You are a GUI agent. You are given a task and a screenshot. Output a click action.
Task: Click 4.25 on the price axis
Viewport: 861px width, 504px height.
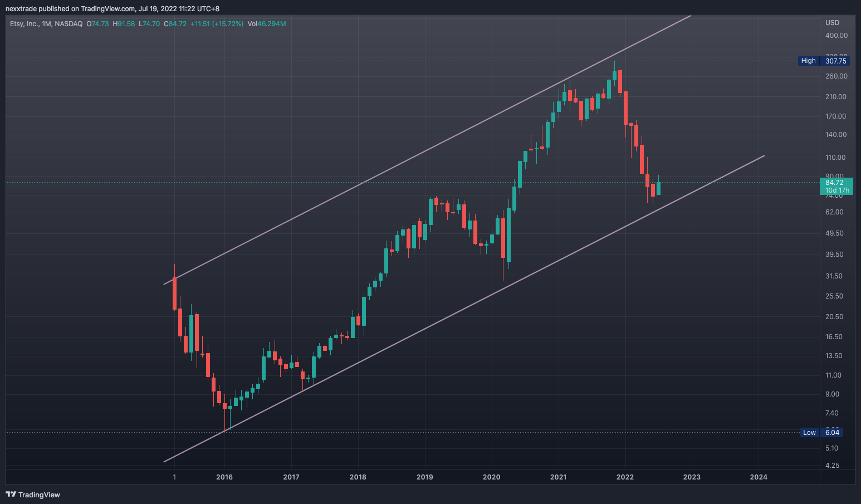click(832, 465)
